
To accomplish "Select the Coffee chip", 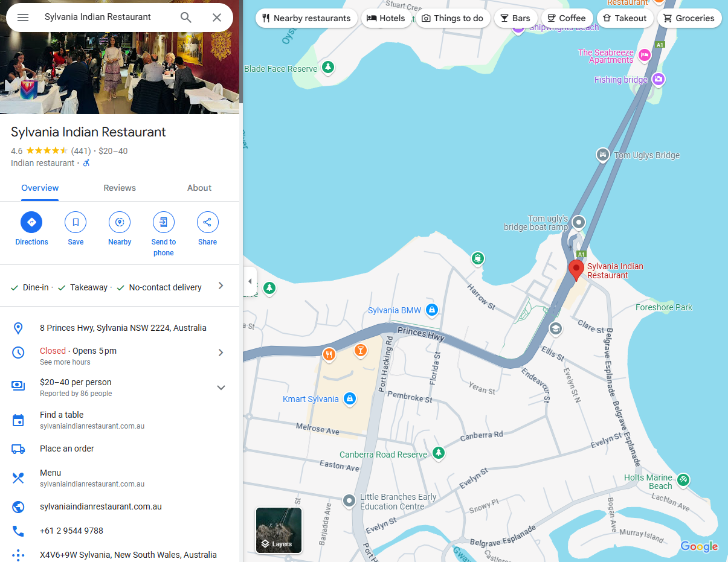I will point(567,18).
